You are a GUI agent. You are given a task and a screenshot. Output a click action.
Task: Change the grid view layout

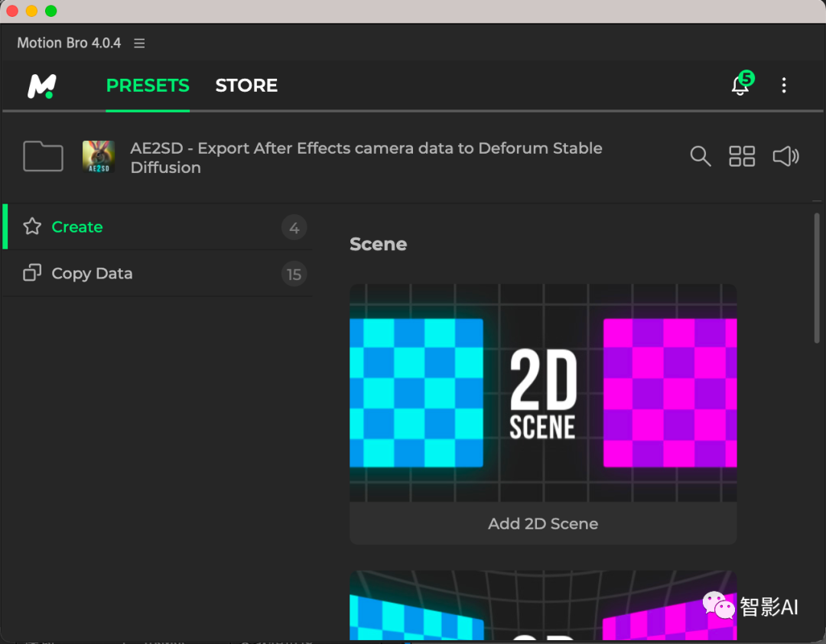[742, 156]
